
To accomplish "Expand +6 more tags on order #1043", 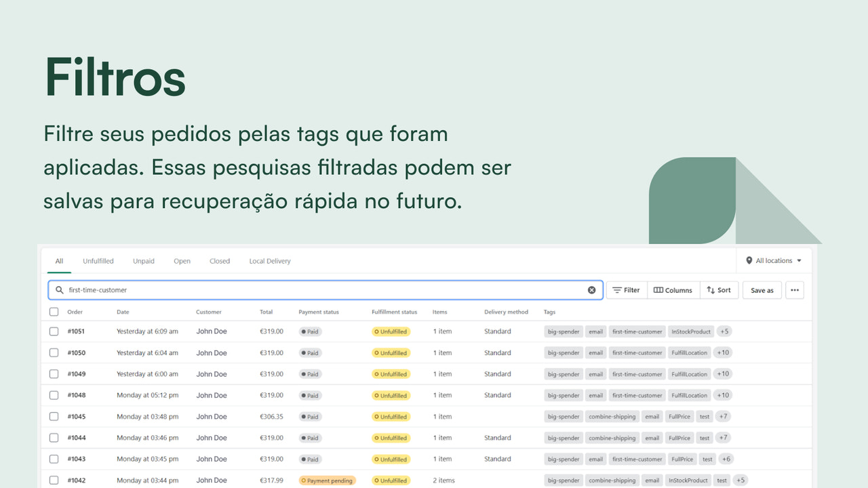I will click(x=726, y=459).
